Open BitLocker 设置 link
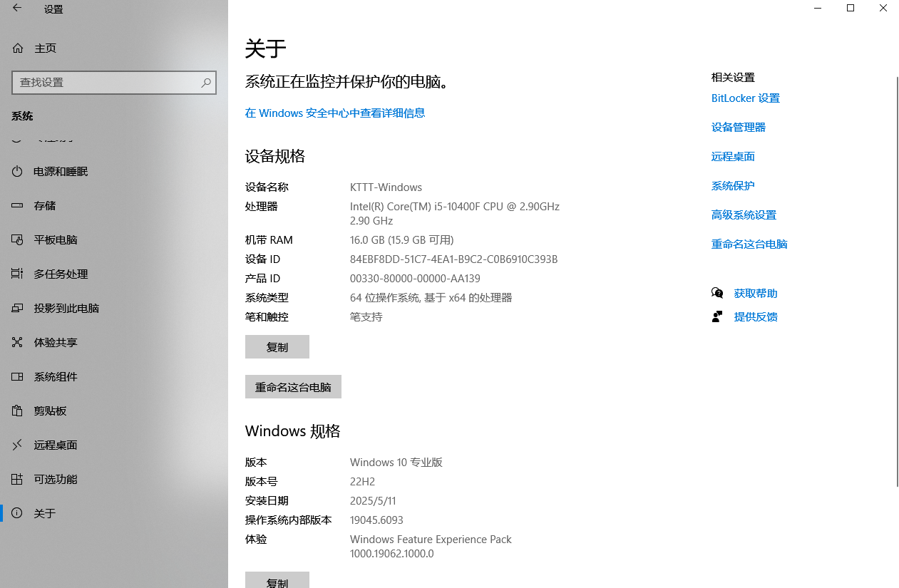Viewport: 899px width, 588px height. tap(745, 98)
